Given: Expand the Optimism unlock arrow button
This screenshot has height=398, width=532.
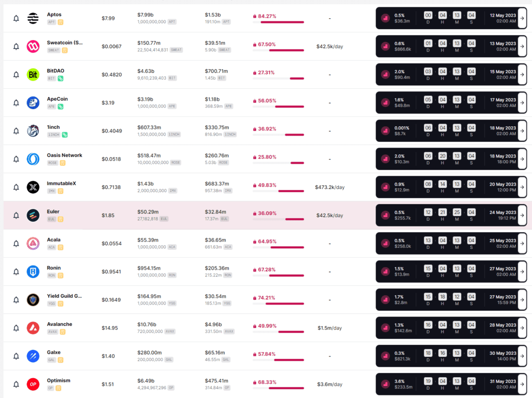Looking at the screenshot, I should coord(522,384).
